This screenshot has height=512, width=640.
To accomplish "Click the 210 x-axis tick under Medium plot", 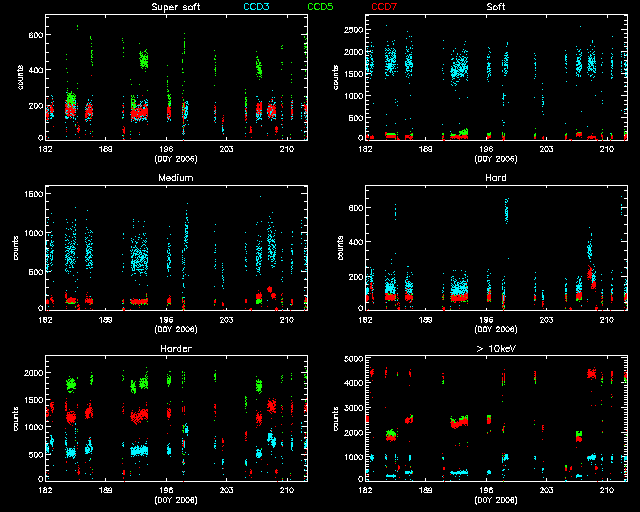I will (287, 320).
